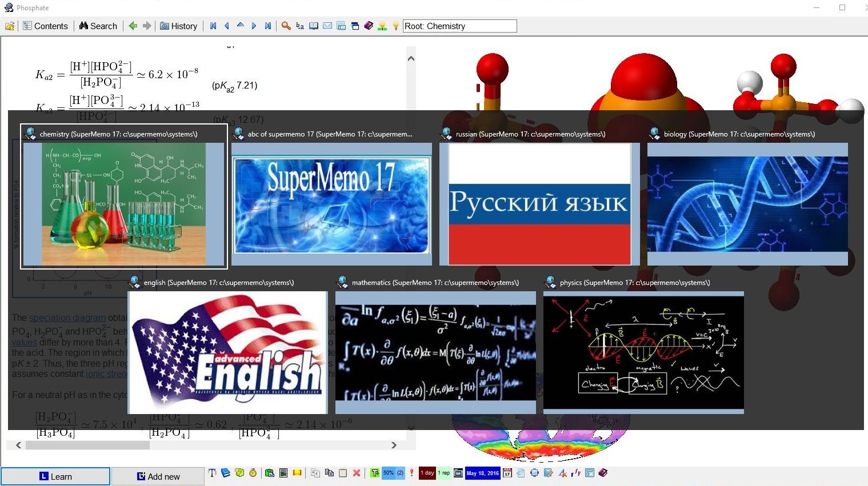Select the chemistry collection thumbnail

(123, 204)
